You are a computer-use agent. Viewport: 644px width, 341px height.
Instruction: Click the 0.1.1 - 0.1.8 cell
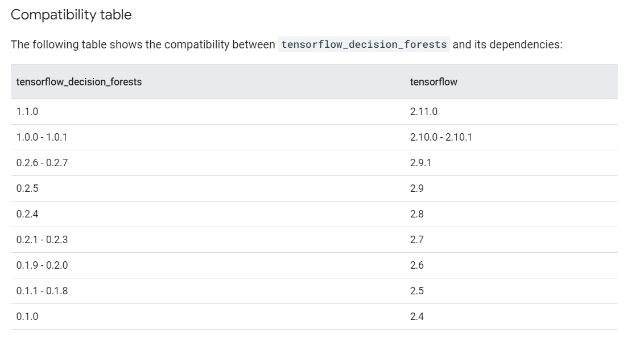point(42,291)
